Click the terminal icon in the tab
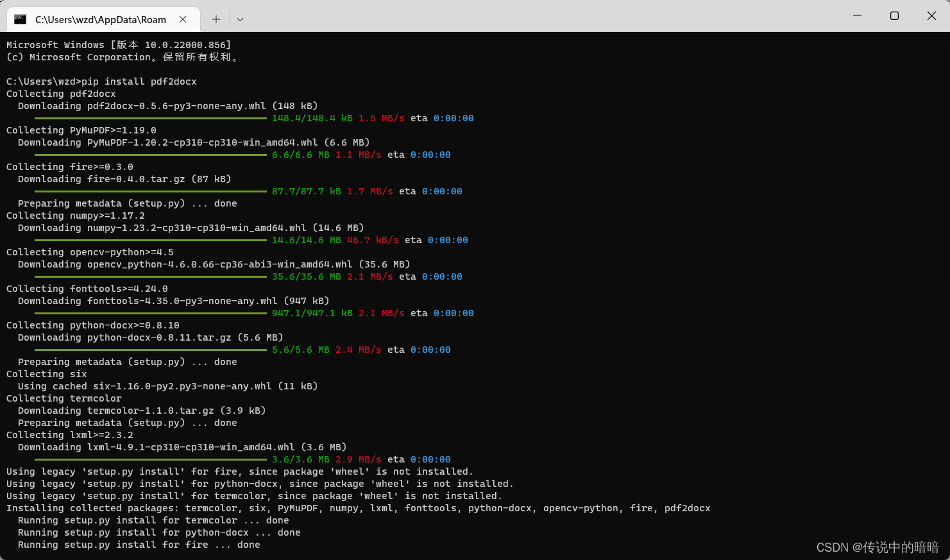This screenshot has width=950, height=560. coord(21,19)
